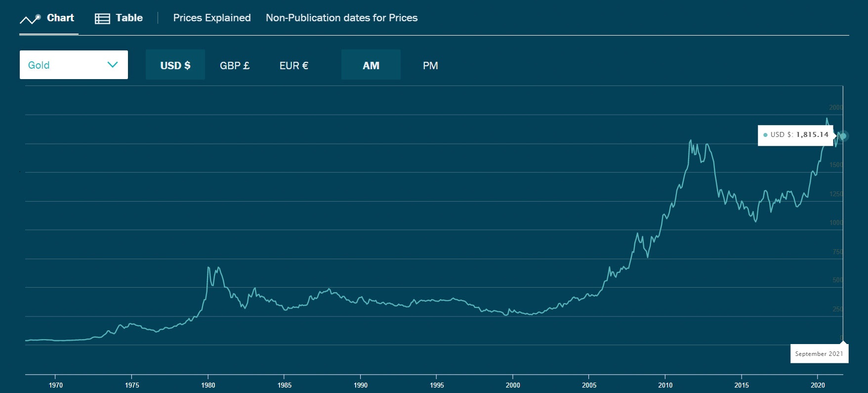Click the 2015 axis label
868x393 pixels.
tap(742, 385)
